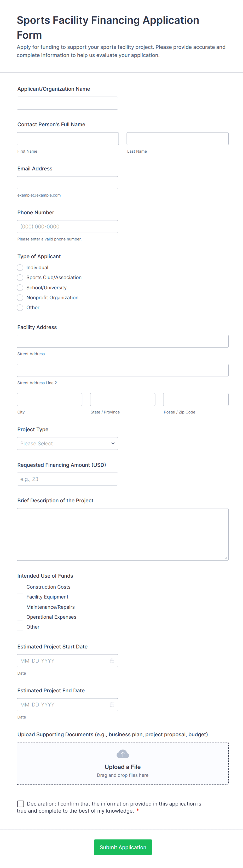This screenshot has height=868, width=243.
Task: Check the Declaration confirmation checkbox
Action: click(21, 804)
